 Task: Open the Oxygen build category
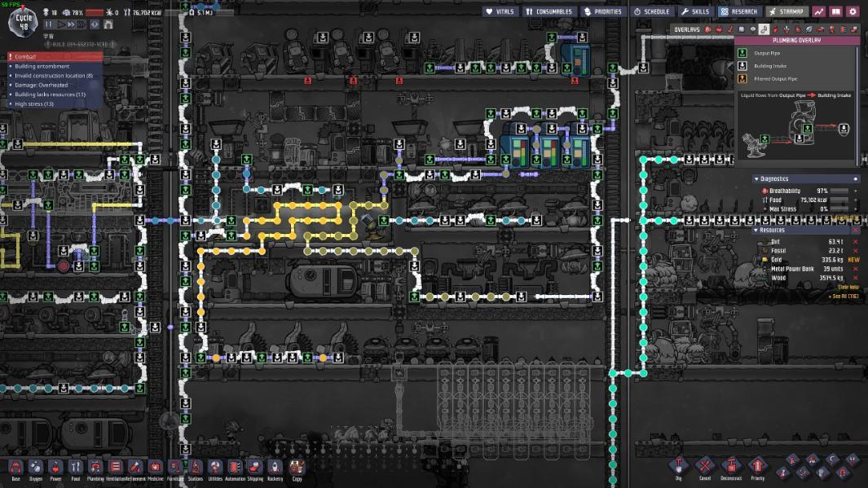point(35,469)
